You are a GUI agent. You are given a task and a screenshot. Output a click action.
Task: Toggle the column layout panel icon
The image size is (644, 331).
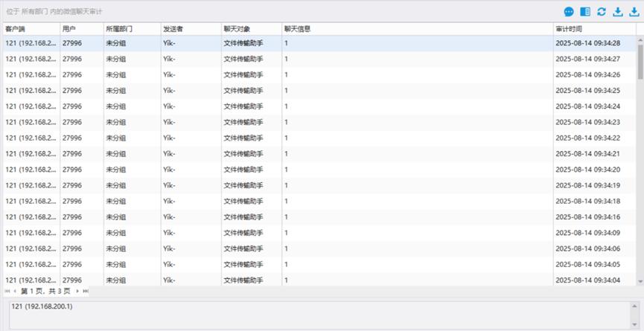(585, 12)
